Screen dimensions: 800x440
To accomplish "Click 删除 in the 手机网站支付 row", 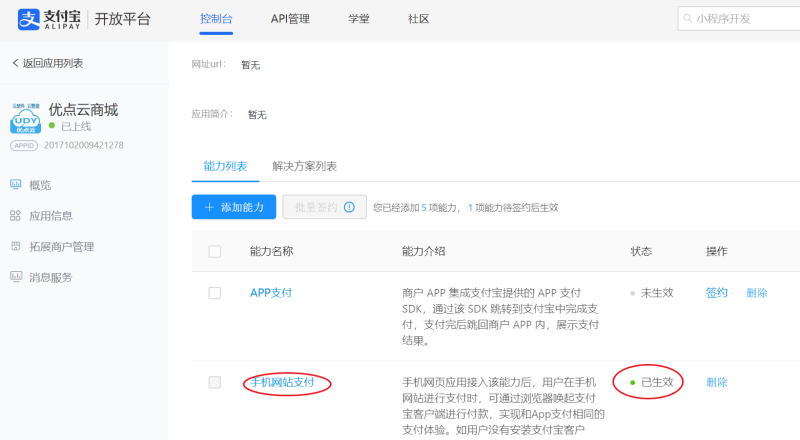I will click(716, 382).
